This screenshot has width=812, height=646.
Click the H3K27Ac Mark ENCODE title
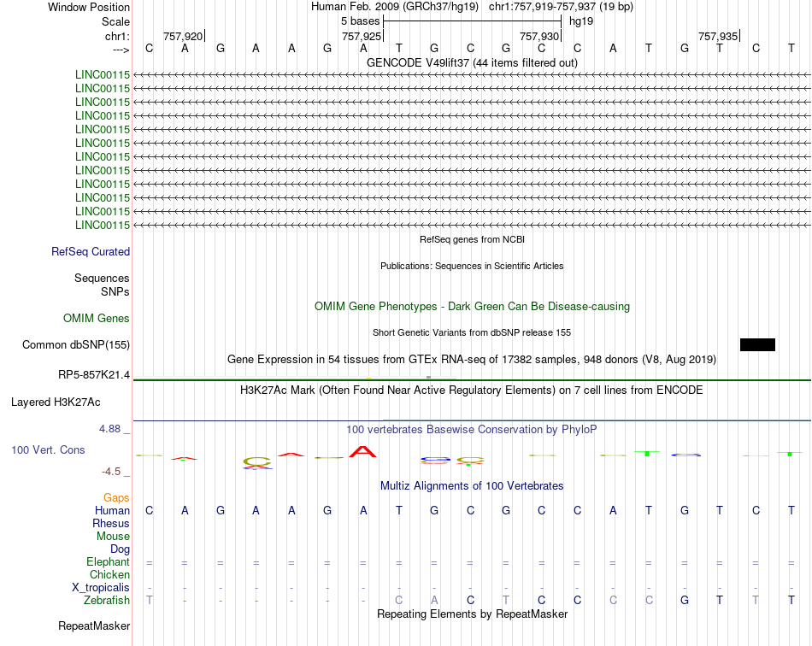click(x=472, y=390)
